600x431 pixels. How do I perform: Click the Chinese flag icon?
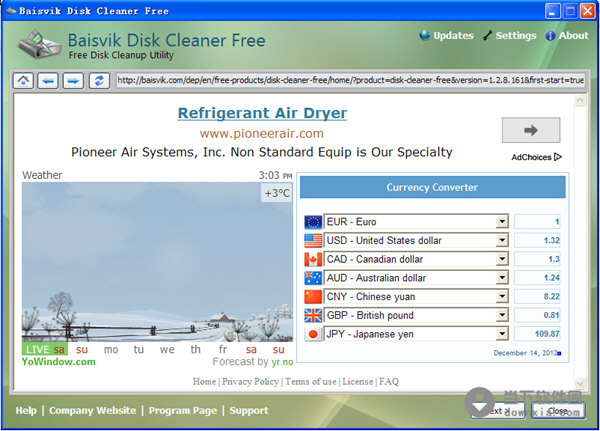(313, 297)
